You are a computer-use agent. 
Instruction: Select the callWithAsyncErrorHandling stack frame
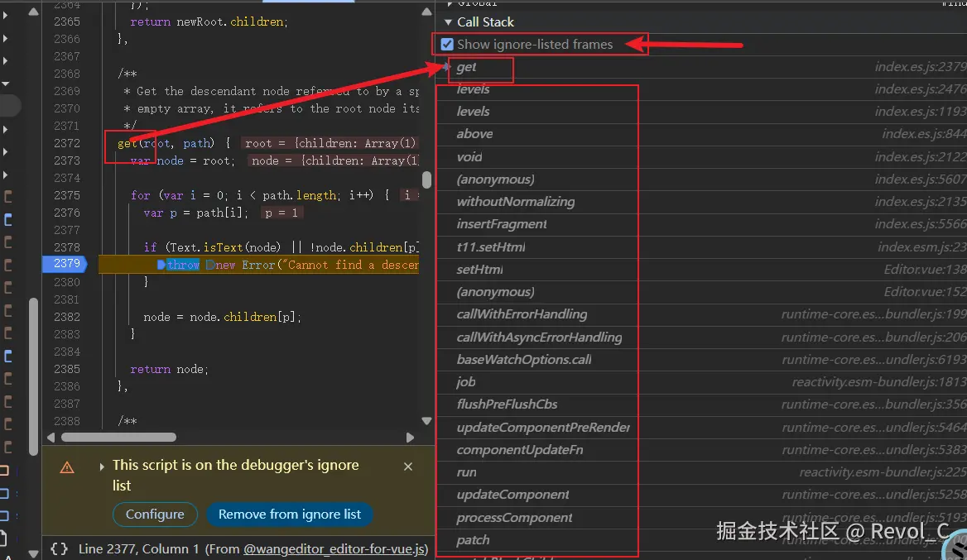point(701,337)
